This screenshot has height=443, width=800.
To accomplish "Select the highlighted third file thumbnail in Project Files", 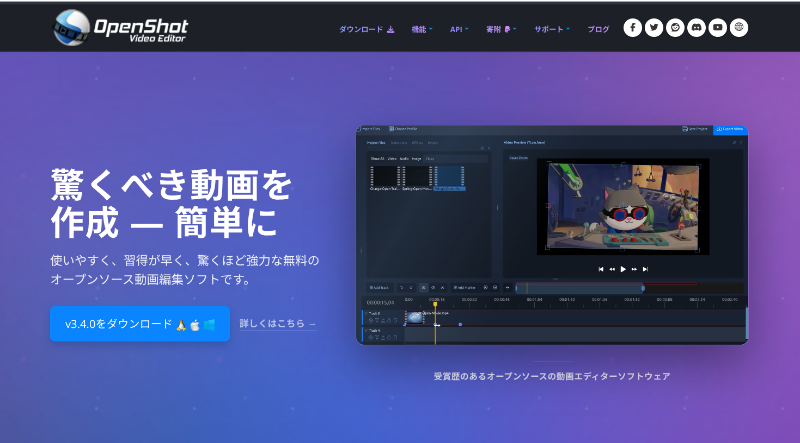I will [449, 178].
